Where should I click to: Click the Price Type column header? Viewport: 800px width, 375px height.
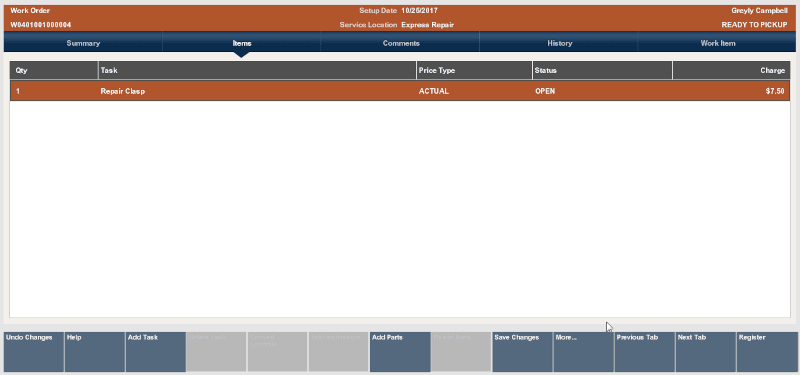[x=474, y=70]
